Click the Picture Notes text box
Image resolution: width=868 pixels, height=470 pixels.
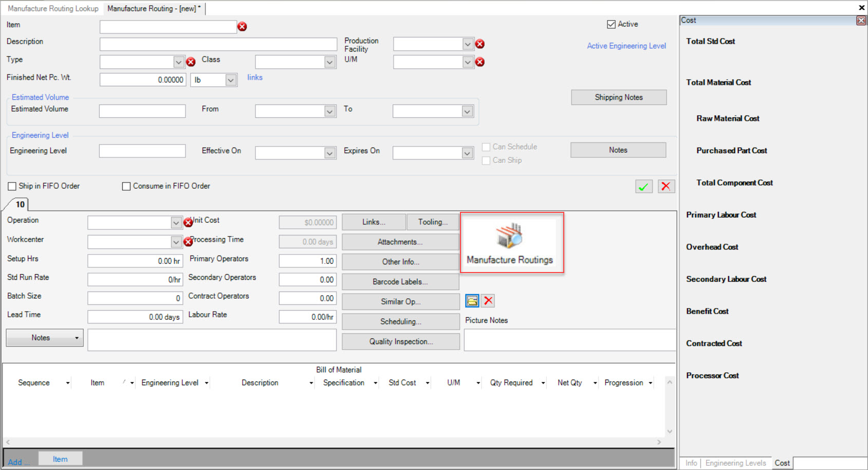tap(569, 340)
